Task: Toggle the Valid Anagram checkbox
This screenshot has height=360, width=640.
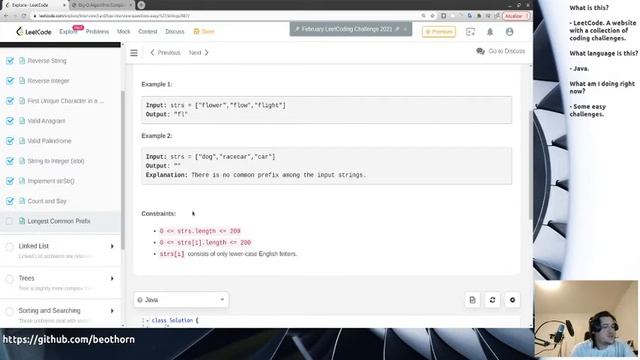Action: 10,121
